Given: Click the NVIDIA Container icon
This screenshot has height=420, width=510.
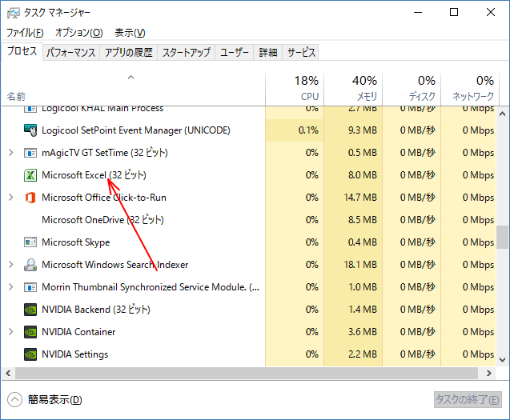Looking at the screenshot, I should coord(30,332).
